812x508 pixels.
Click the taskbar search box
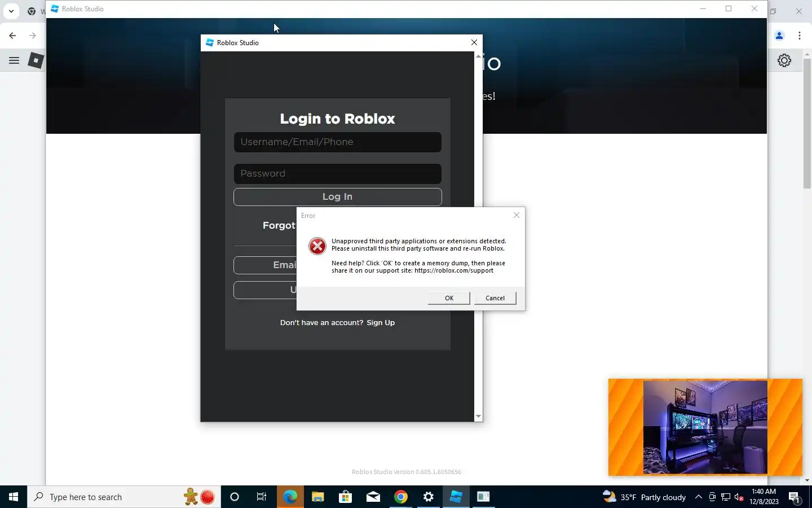tap(124, 497)
